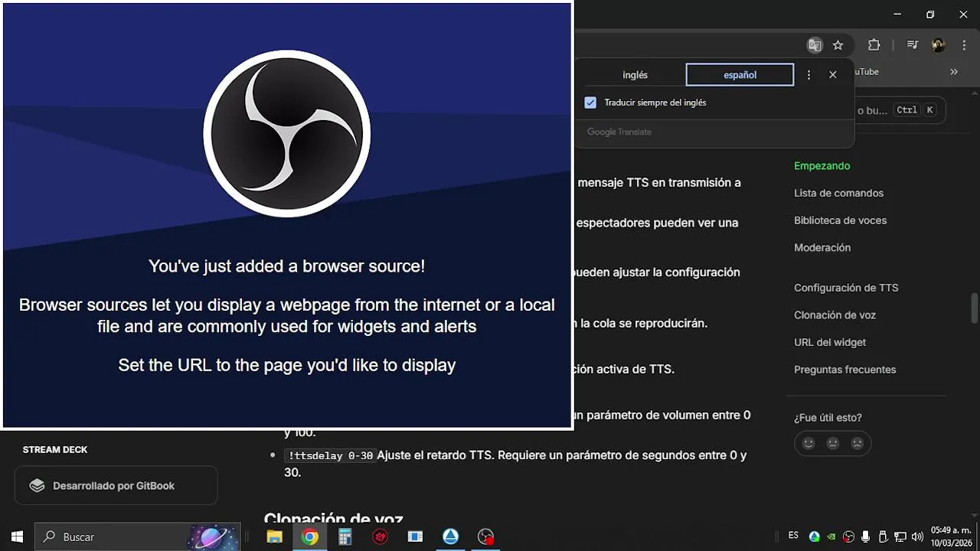
Task: Click the volume speaker tray icon
Action: click(917, 537)
